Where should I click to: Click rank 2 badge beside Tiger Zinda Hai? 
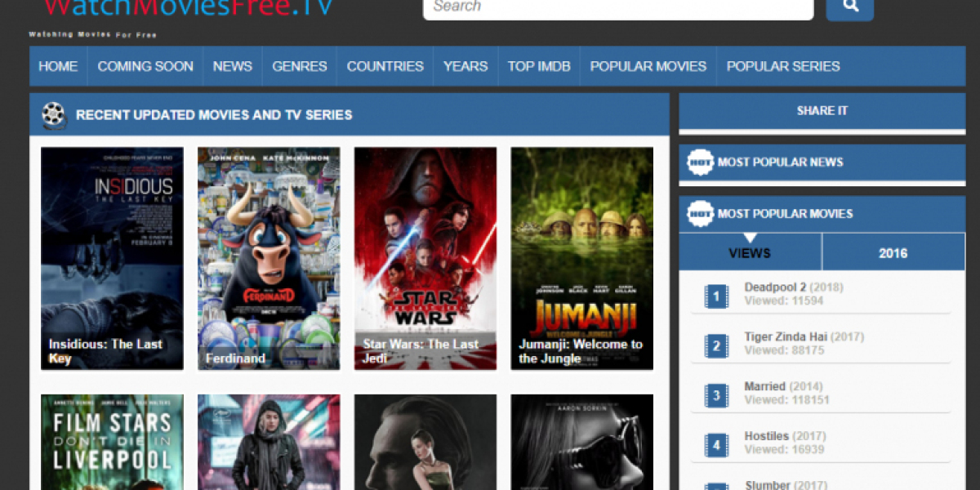(x=716, y=346)
